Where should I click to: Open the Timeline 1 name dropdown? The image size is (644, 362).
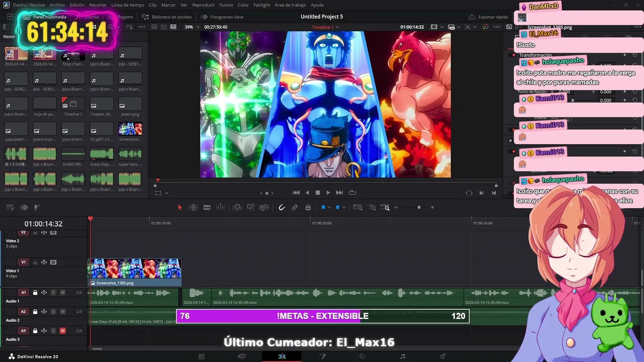coord(325,27)
